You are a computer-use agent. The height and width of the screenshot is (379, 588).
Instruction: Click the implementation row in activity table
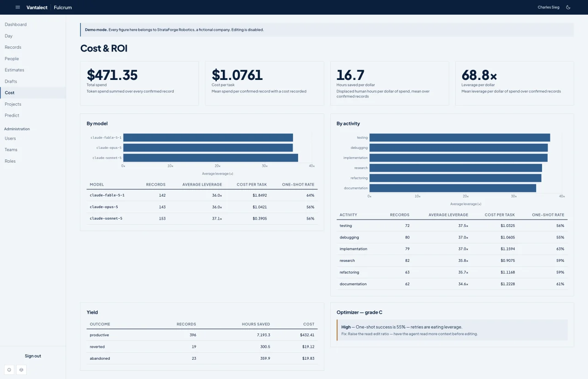(452, 249)
